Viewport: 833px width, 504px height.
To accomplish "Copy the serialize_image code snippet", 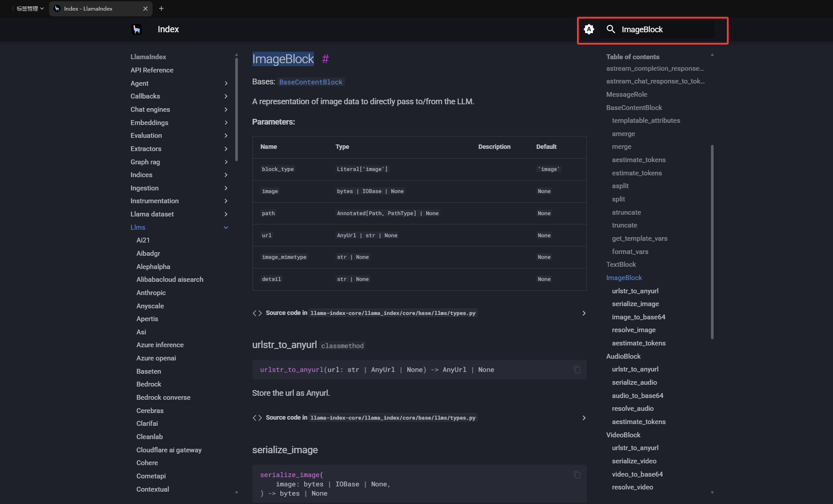I will coord(577,475).
